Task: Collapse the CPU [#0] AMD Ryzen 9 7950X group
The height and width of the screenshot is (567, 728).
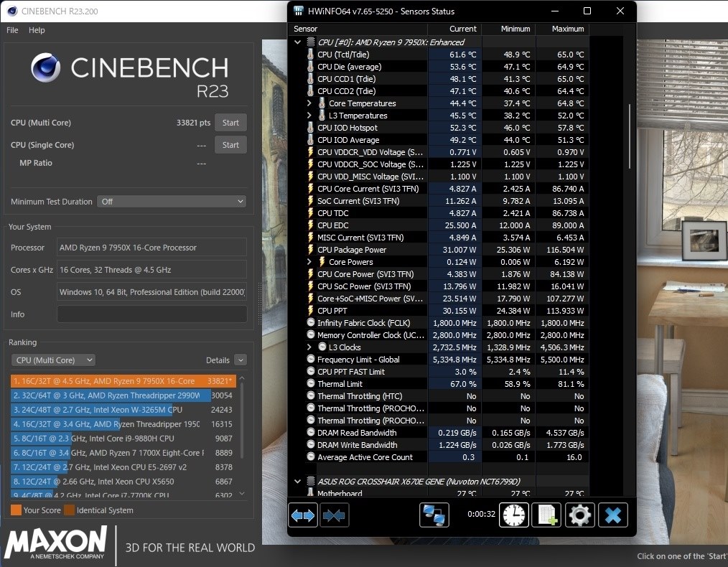Action: click(298, 42)
